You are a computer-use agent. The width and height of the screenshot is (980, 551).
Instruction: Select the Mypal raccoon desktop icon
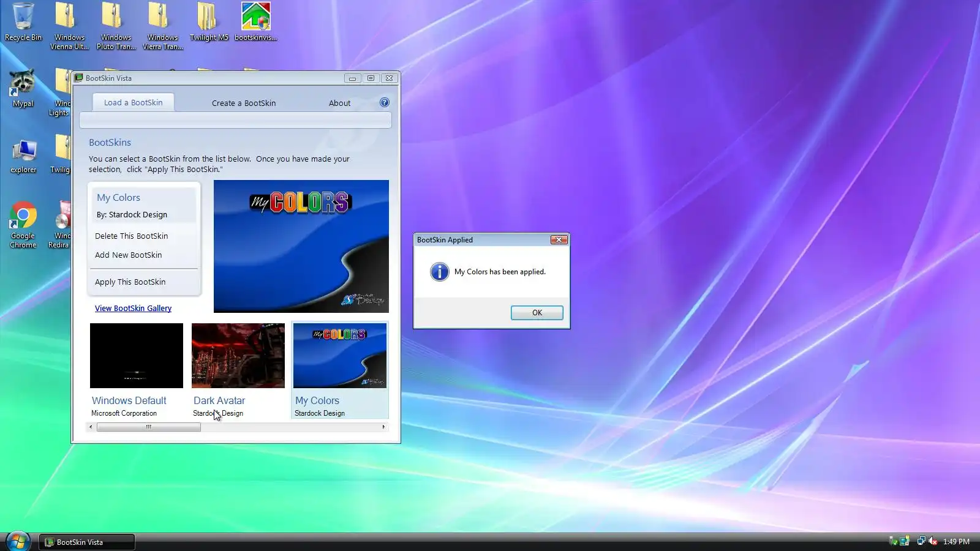tap(23, 88)
